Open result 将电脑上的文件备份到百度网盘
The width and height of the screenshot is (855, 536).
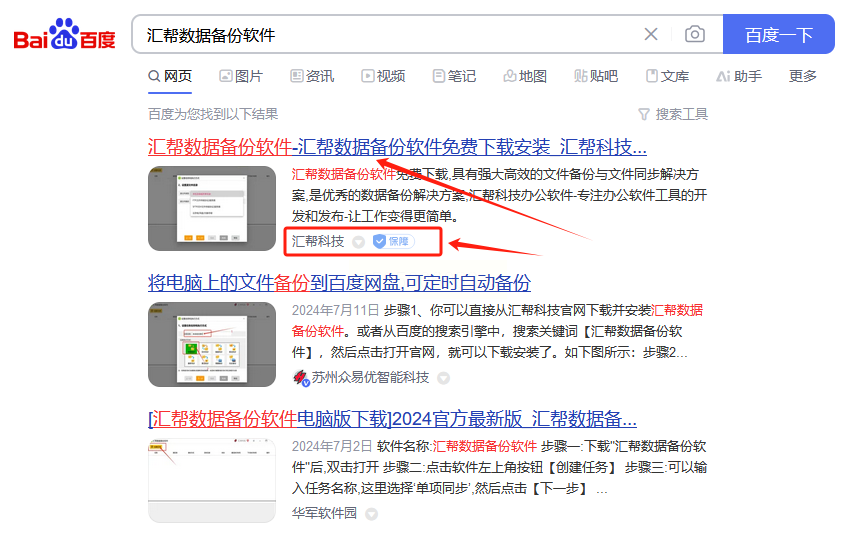coord(339,282)
